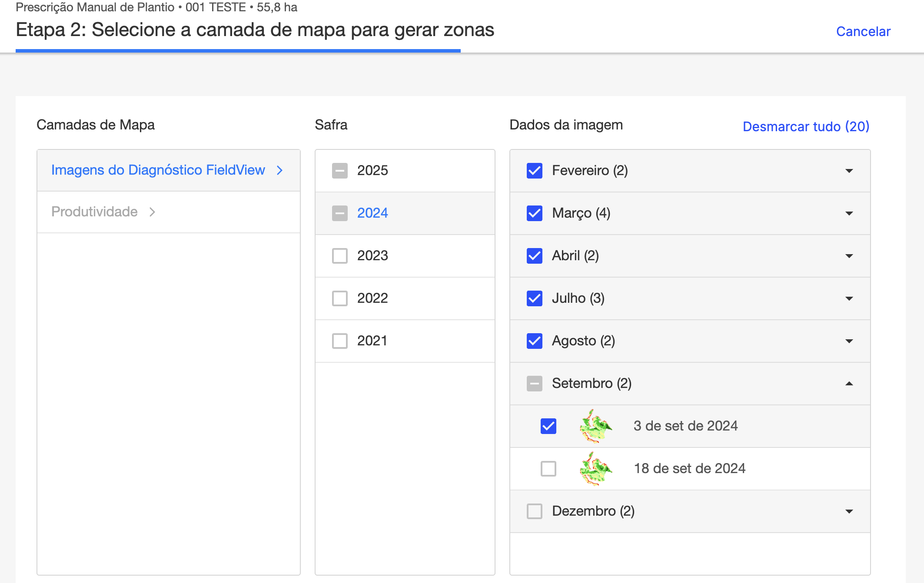Toggle the indeterminate 2024 season checkbox
924x583 pixels.
click(x=339, y=213)
